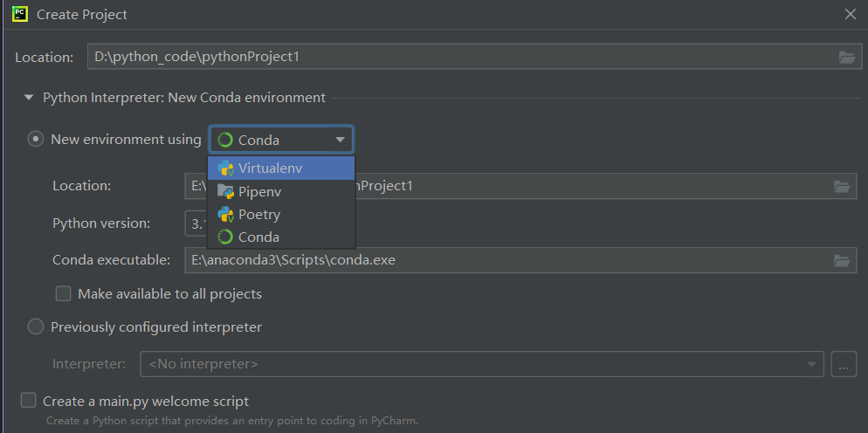This screenshot has width=868, height=433.
Task: Check Create a main.py welcome script
Action: click(x=29, y=401)
